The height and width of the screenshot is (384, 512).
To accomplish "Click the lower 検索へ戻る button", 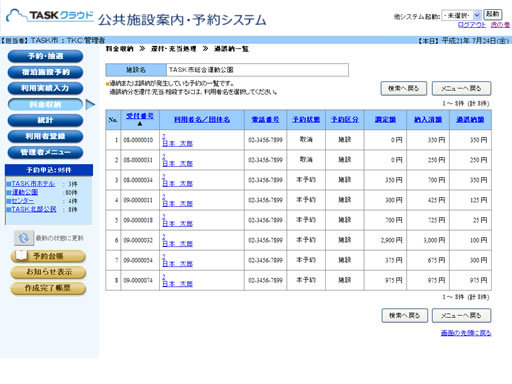I will (404, 315).
